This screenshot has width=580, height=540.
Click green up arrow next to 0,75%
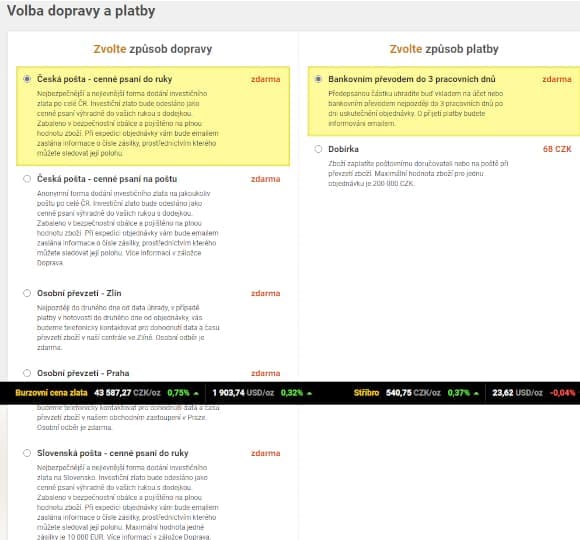click(x=196, y=393)
